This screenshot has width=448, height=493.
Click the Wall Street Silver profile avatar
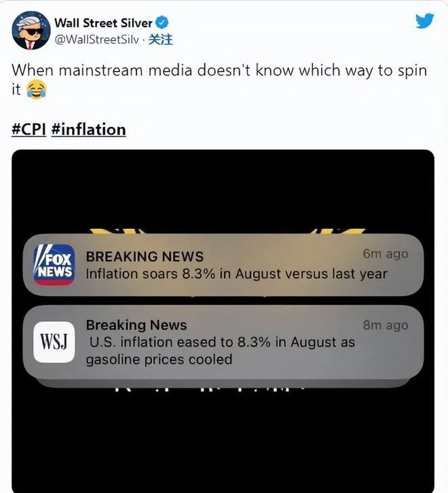(29, 30)
